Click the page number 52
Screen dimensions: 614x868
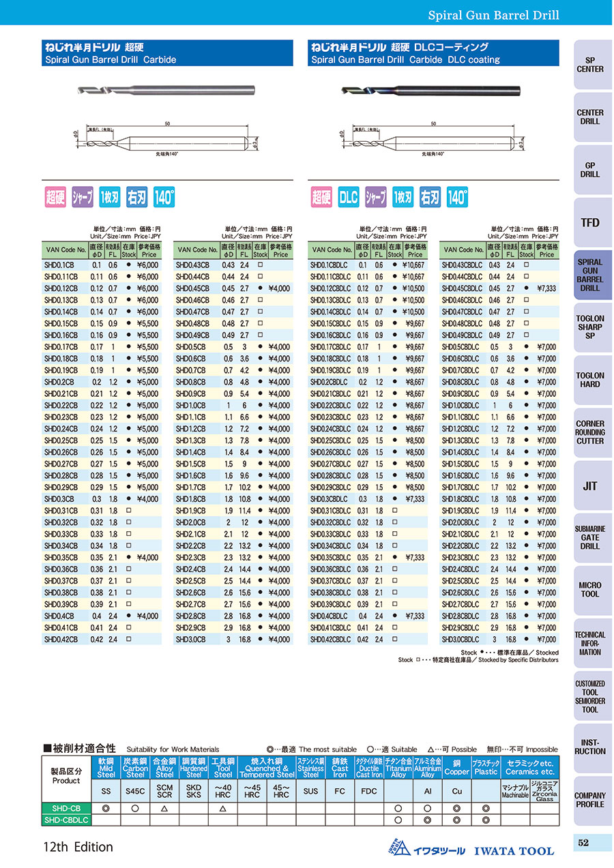click(x=583, y=843)
